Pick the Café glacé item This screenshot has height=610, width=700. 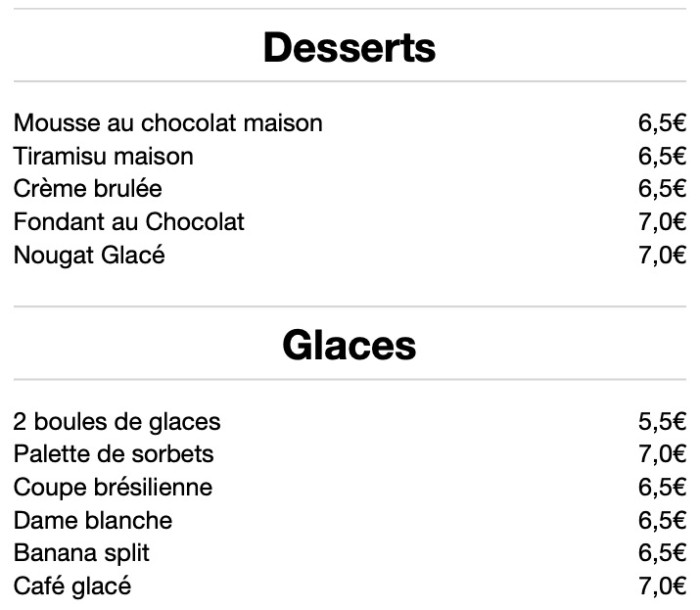pos(72,586)
